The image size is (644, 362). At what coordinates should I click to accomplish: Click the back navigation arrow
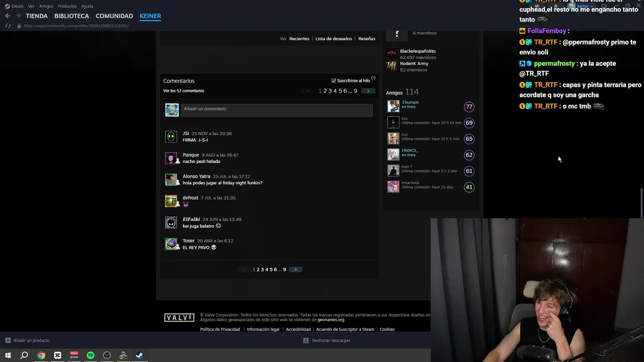tap(8, 16)
